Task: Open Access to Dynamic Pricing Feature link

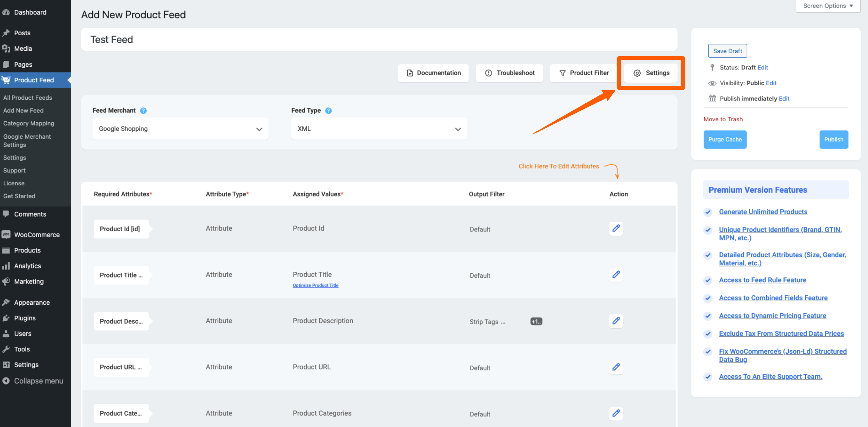Action: click(x=772, y=316)
